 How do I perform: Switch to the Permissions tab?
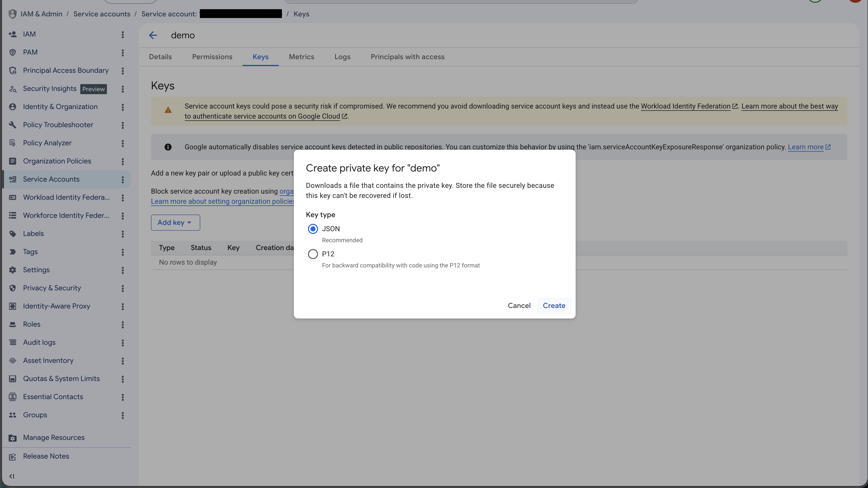point(212,57)
